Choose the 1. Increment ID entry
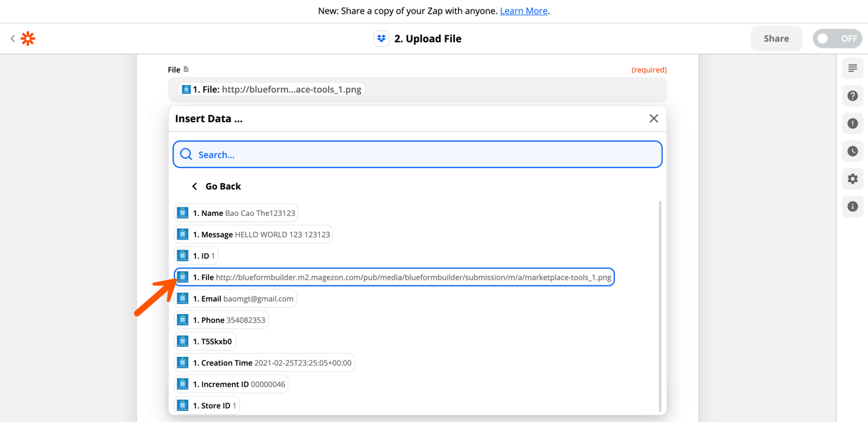Viewport: 868px width, 422px height. (x=231, y=384)
